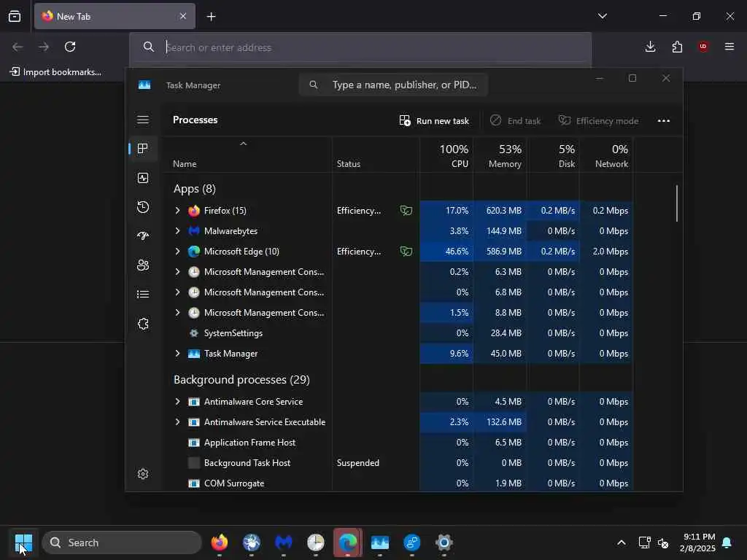
Task: Sort by the Memory column header
Action: coord(500,155)
